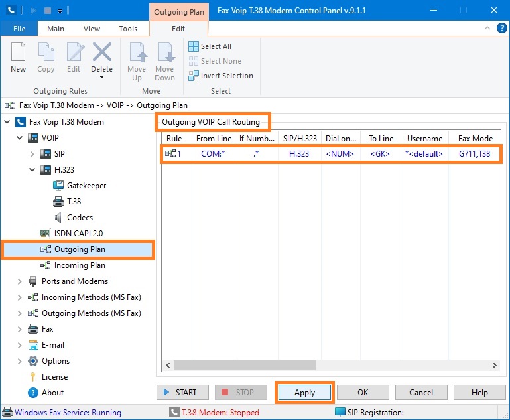Switch to the View ribbon tab
This screenshot has width=510, height=420.
(92, 29)
